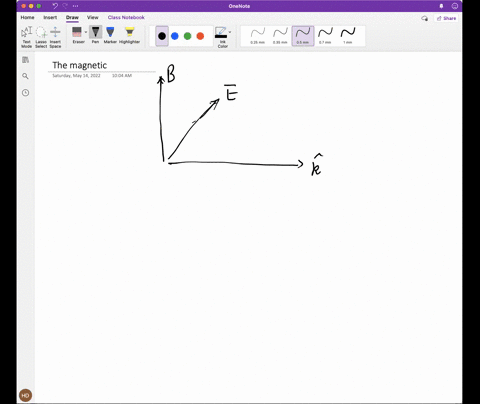Click the page title 'The magnetic'
The height and width of the screenshot is (404, 480).
[80, 65]
